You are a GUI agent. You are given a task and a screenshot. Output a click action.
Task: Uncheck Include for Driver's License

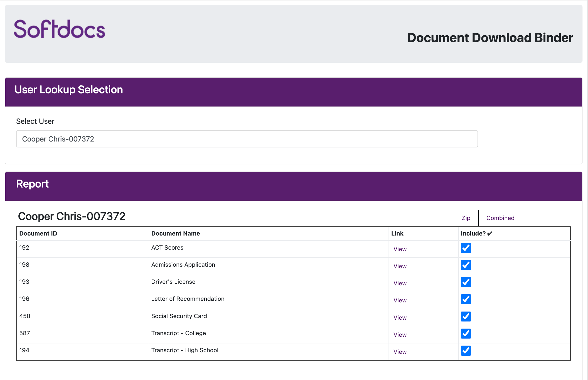point(466,282)
